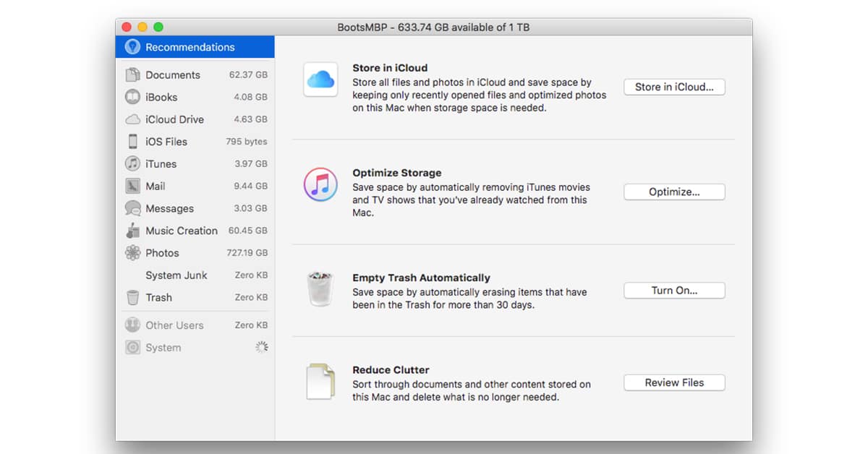Select iCloud Drive in the sidebar
This screenshot has width=868, height=454.
(174, 119)
